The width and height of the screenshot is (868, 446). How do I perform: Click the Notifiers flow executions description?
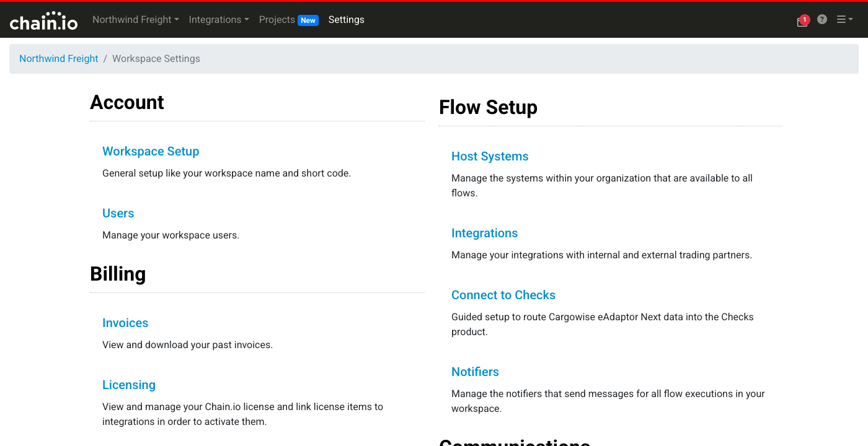[x=608, y=401]
